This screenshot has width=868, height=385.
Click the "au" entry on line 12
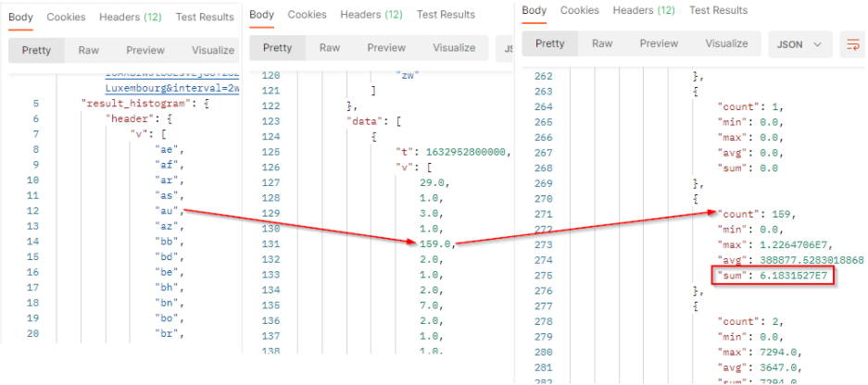170,210
